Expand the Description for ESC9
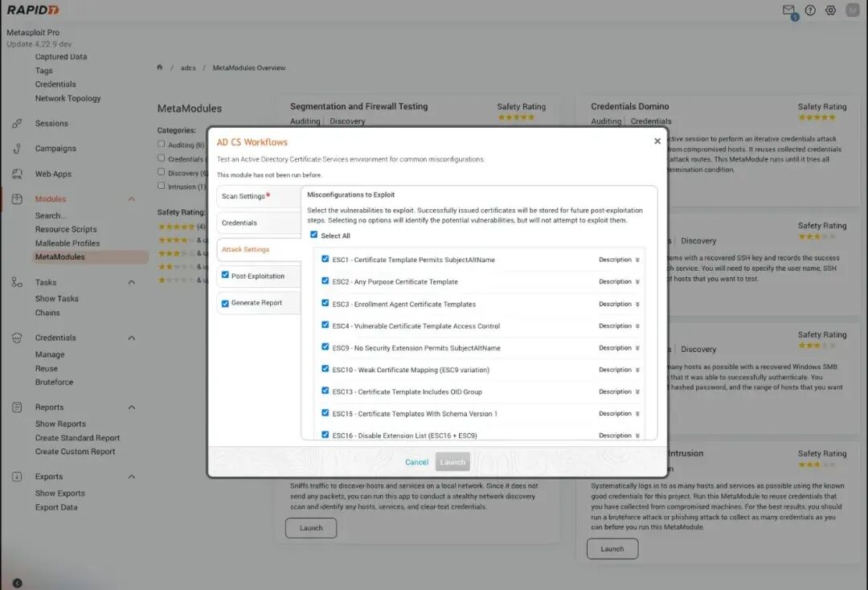The image size is (868, 590). pyautogui.click(x=623, y=346)
